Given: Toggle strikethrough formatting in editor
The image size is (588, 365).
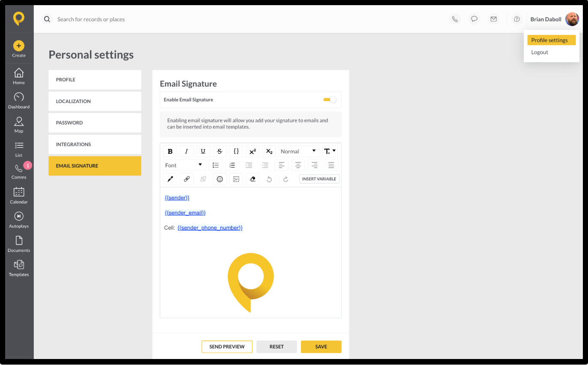Looking at the screenshot, I should [x=220, y=151].
